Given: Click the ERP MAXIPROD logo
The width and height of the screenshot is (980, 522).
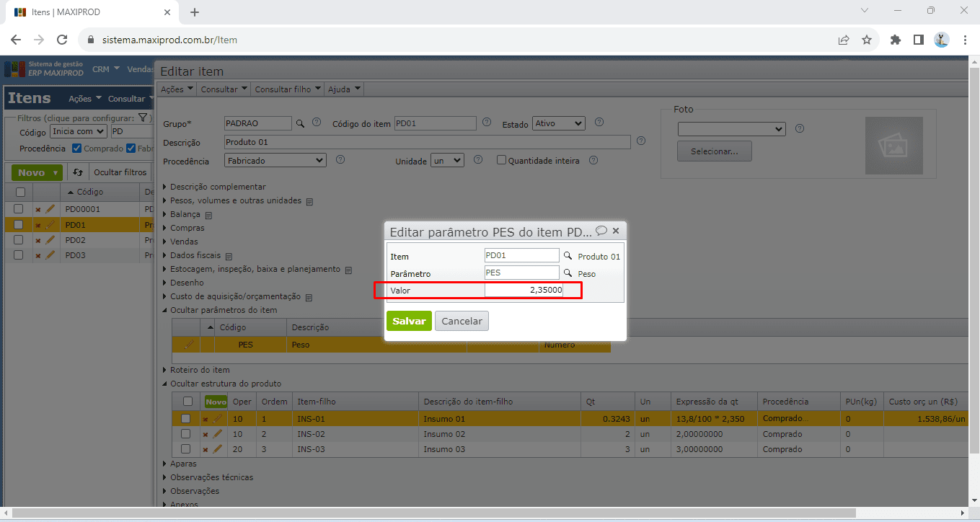Looking at the screenshot, I should (x=45, y=69).
